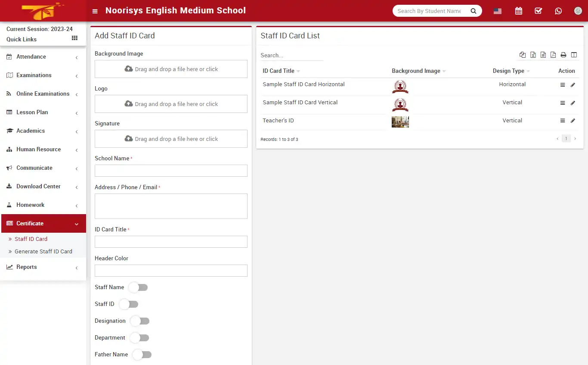588x365 pixels.
Task: Open column visibility options
Action: (x=574, y=55)
